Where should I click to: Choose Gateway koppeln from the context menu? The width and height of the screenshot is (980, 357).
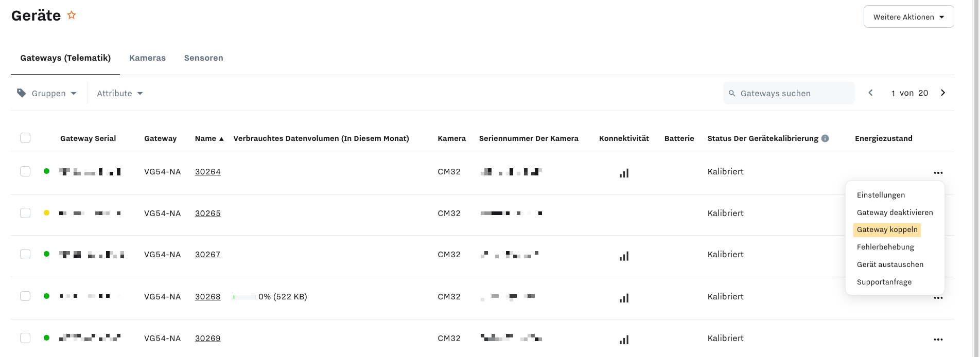tap(887, 230)
